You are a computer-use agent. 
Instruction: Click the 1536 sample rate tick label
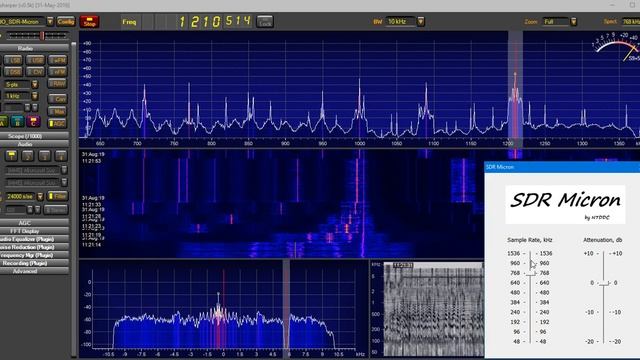(513, 253)
